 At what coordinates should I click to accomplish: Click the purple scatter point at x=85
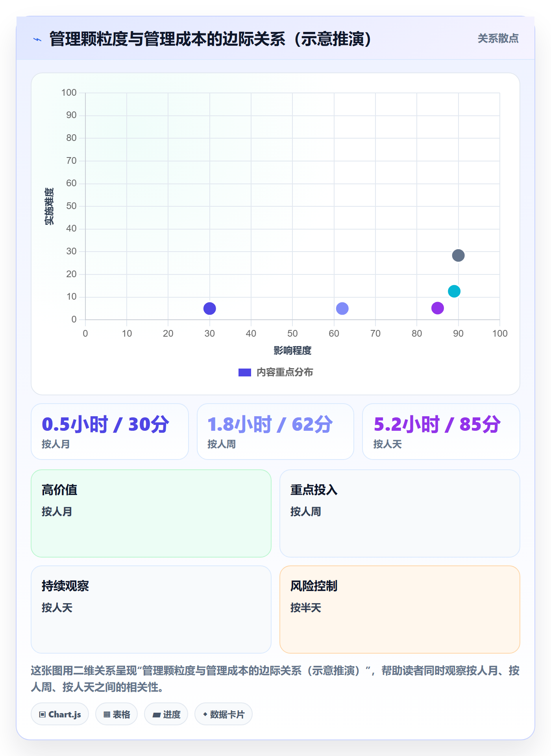(438, 308)
